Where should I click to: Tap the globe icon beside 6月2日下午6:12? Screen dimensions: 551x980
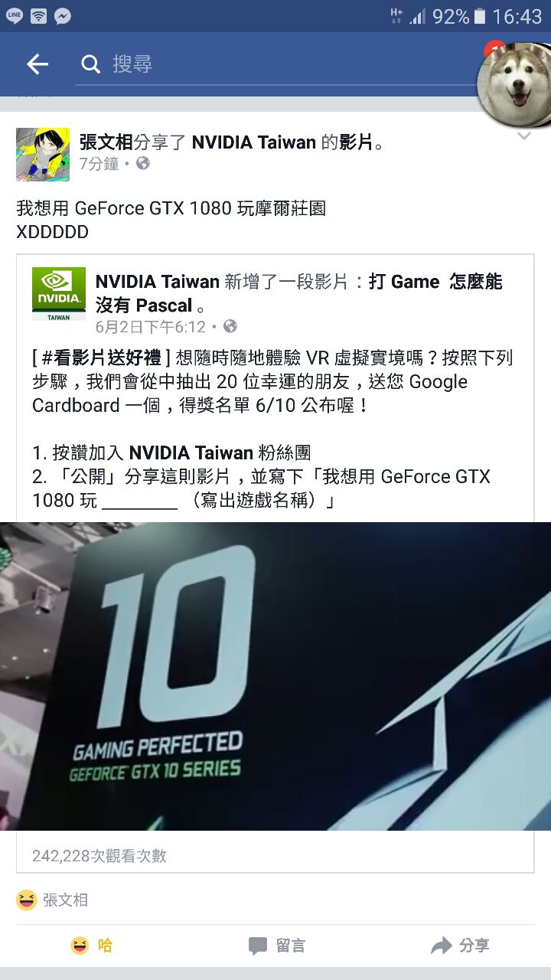coord(230,326)
